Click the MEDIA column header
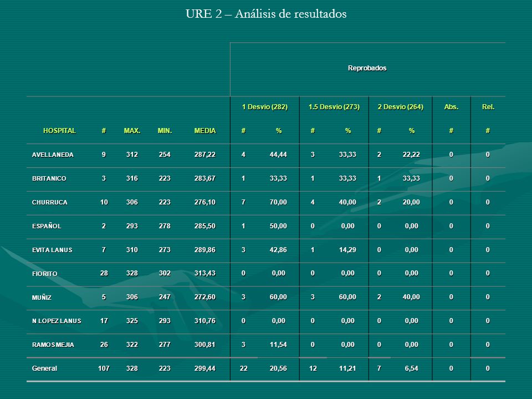The image size is (532, 399). pyautogui.click(x=205, y=131)
